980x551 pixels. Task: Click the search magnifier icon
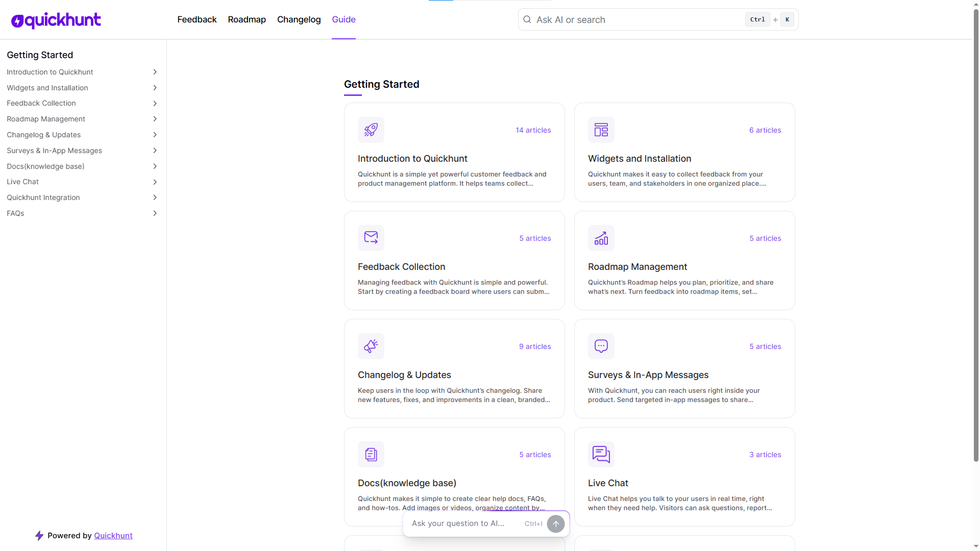pos(527,19)
